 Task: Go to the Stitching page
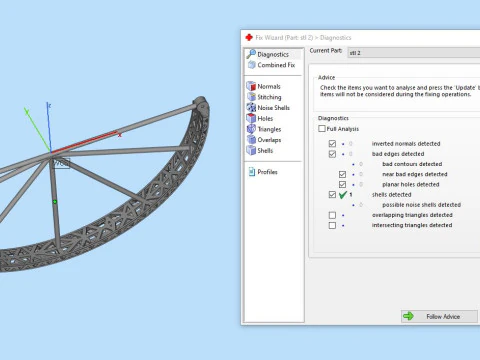point(269,97)
